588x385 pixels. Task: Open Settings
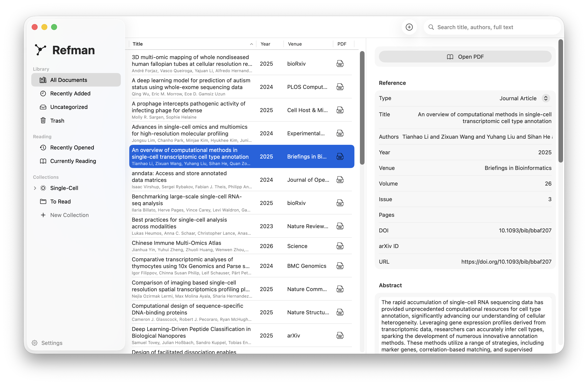[x=47, y=343]
